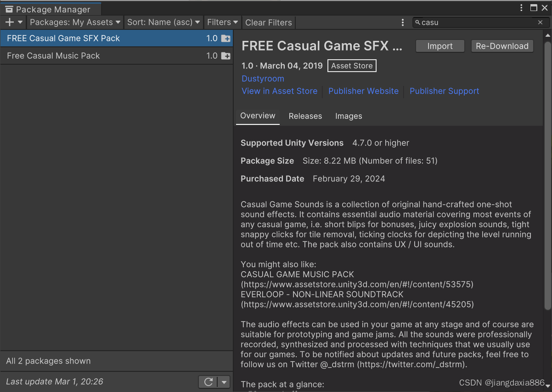Click the search magnifier icon

pyautogui.click(x=417, y=22)
